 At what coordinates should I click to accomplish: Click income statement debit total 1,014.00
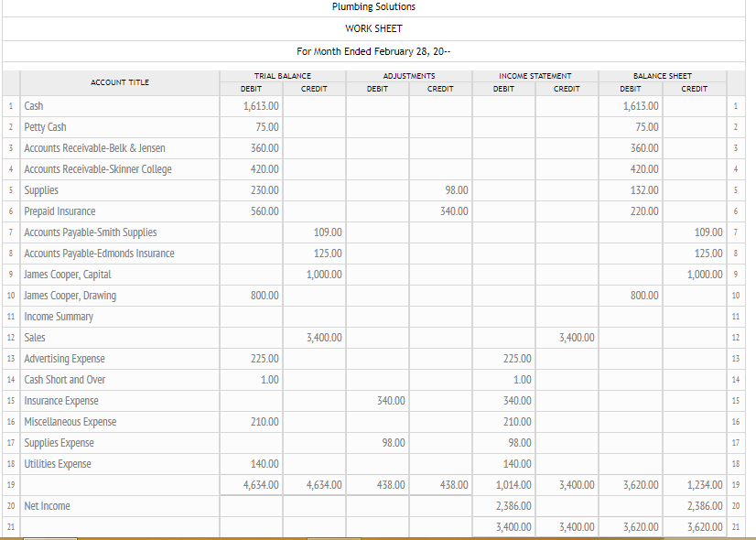503,485
